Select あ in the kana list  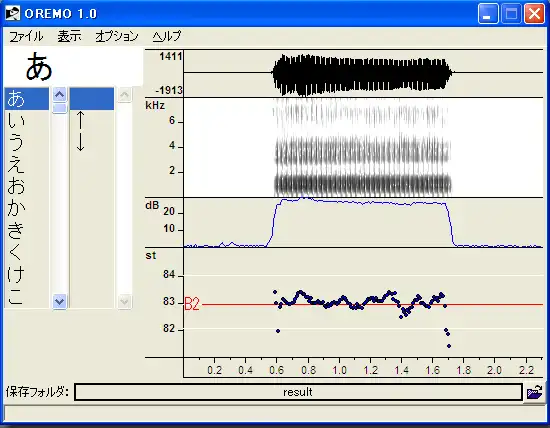tap(27, 99)
